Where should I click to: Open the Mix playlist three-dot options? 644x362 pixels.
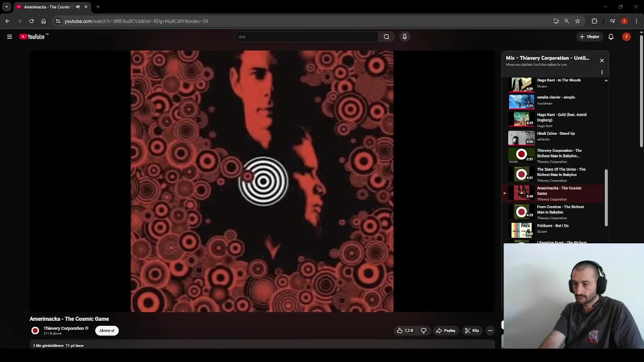click(602, 72)
